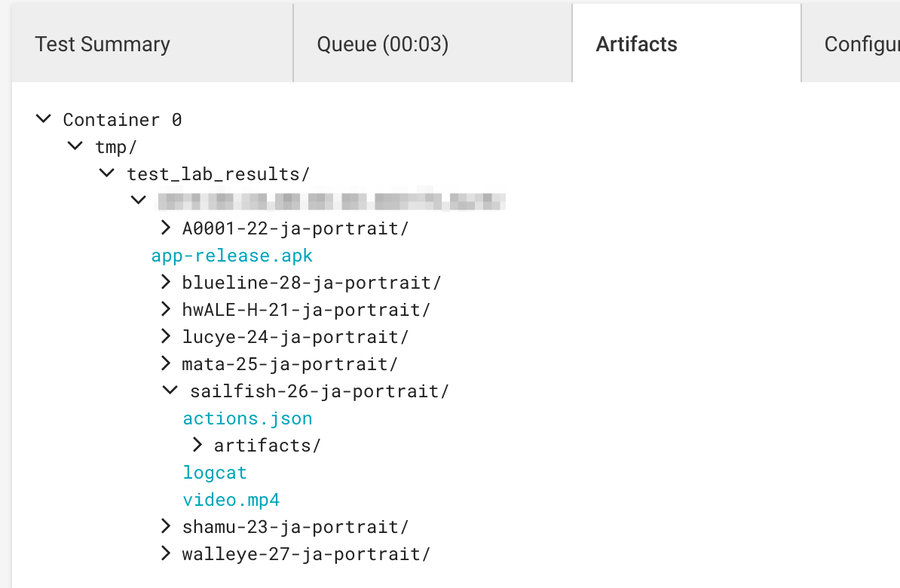
Task: Download the app-release.apk file
Action: pyautogui.click(x=231, y=255)
